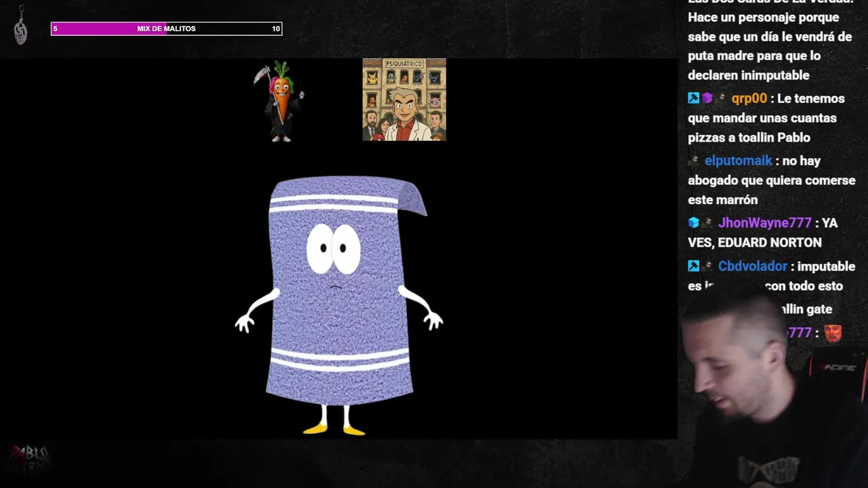Screen dimensions: 868x488
Task: Click qrp00's purple cube badge
Action: coord(707,98)
